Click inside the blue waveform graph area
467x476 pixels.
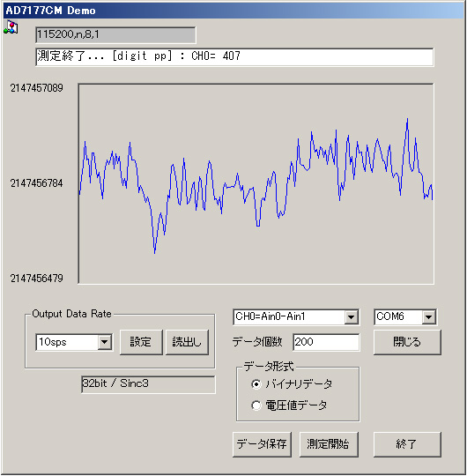tap(256, 183)
